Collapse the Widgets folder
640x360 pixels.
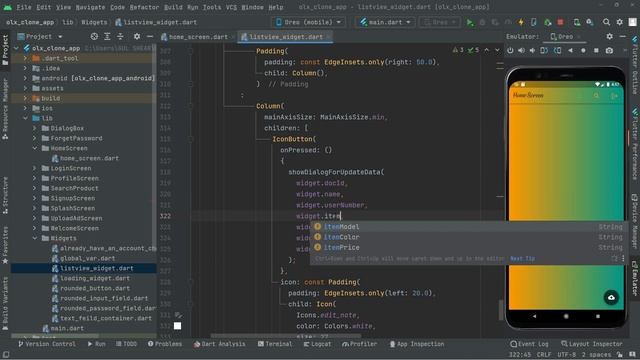35,238
